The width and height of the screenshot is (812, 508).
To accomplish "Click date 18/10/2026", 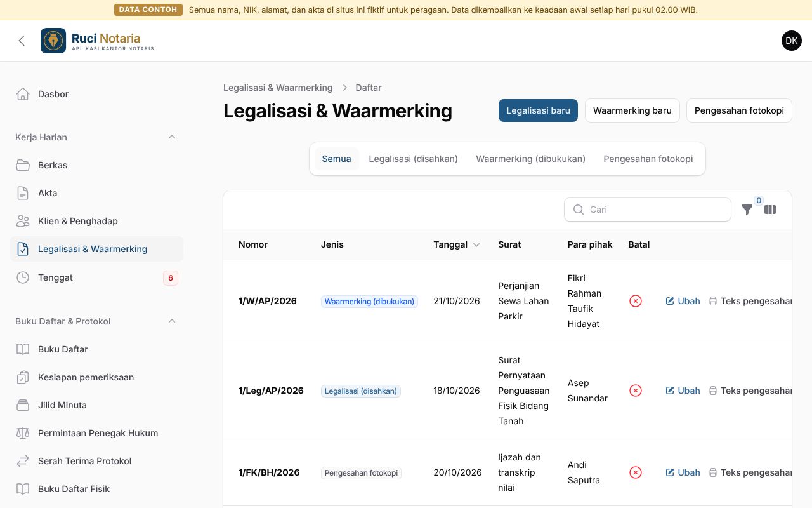I will (457, 391).
